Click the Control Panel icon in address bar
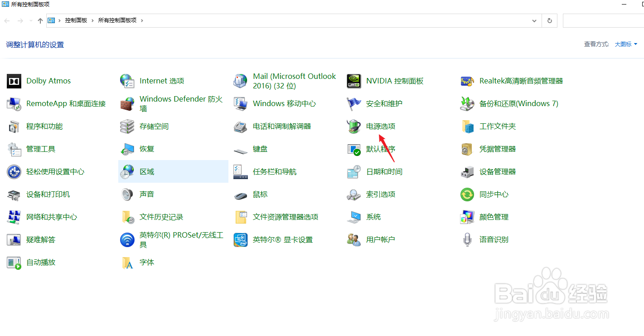 pos(52,20)
